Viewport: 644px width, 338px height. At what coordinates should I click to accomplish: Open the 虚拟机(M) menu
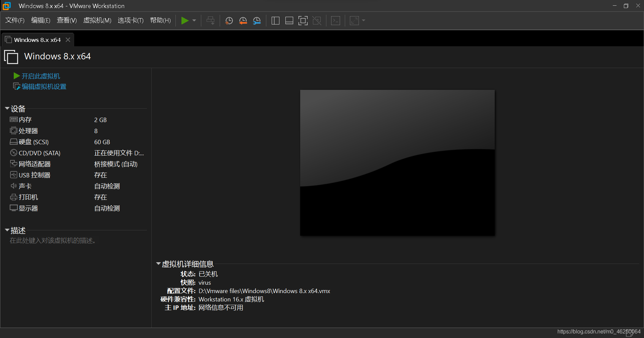pyautogui.click(x=97, y=20)
